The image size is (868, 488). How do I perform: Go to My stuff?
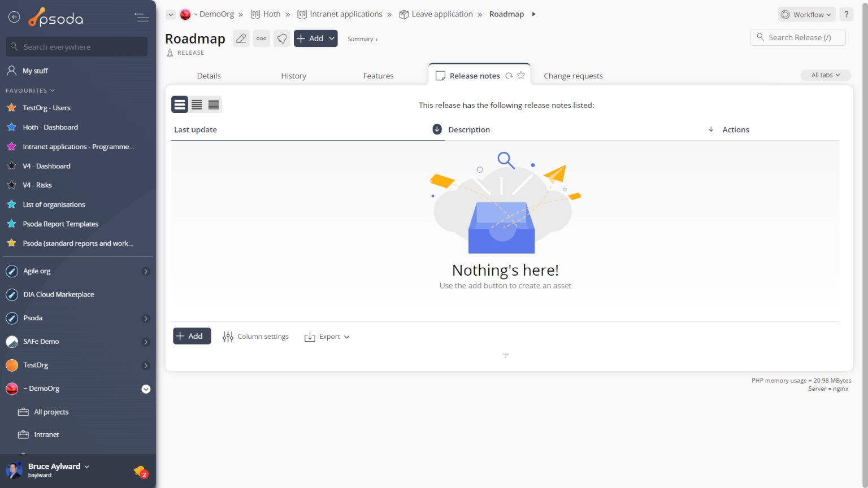click(35, 71)
